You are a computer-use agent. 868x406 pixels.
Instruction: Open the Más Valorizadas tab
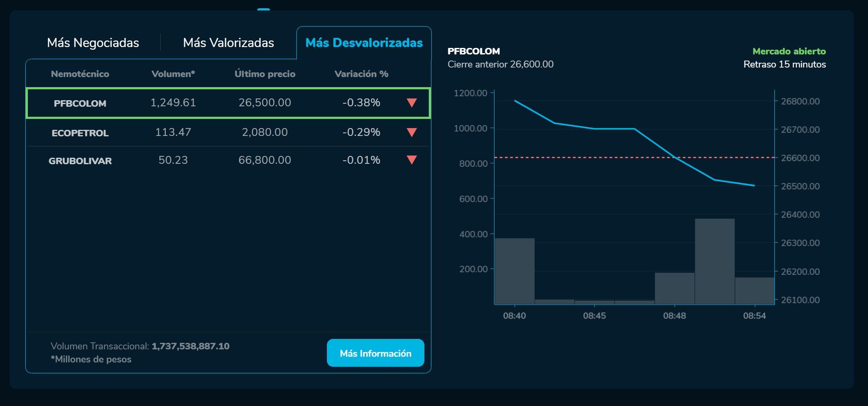point(228,43)
